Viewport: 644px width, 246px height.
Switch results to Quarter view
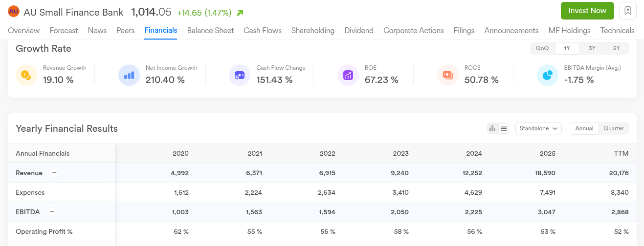614,128
